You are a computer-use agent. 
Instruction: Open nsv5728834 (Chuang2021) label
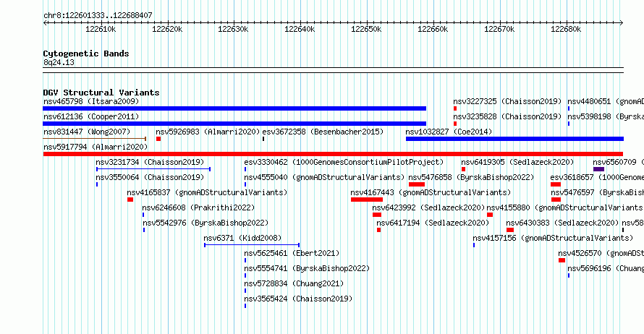[x=294, y=283]
